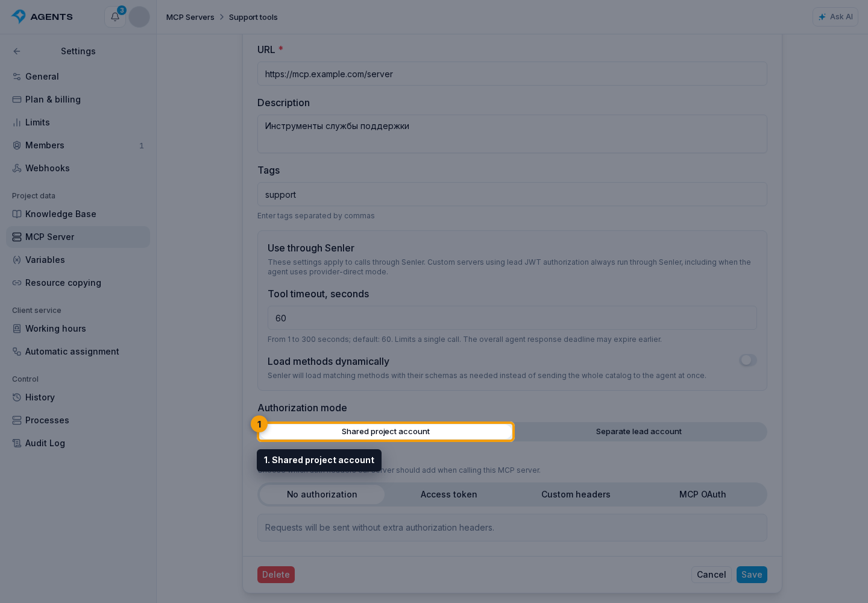
Task: Open Members settings page
Action: (x=78, y=145)
